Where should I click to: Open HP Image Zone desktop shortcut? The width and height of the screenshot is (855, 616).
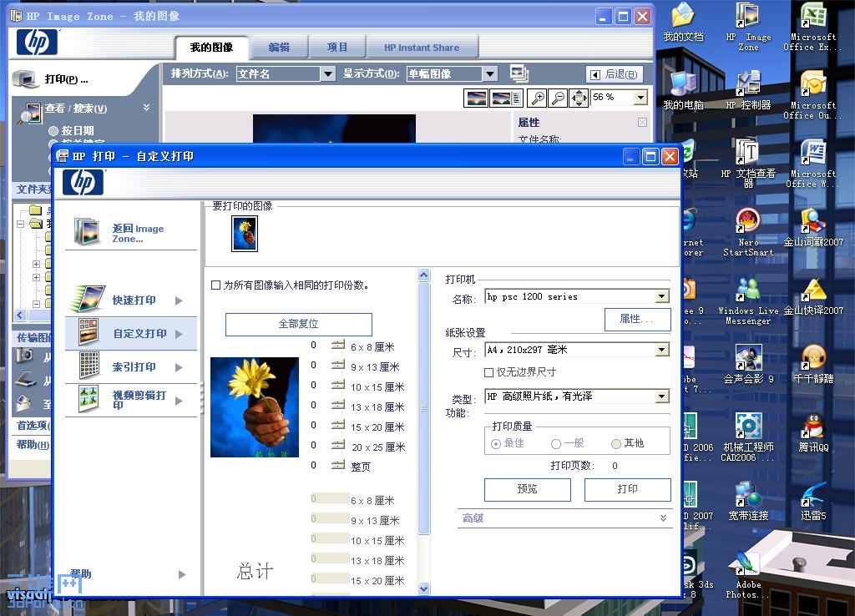click(x=748, y=26)
